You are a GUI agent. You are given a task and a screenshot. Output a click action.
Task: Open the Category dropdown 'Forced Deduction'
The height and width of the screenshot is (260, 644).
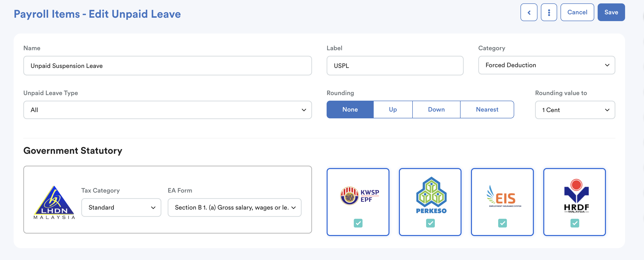tap(546, 65)
